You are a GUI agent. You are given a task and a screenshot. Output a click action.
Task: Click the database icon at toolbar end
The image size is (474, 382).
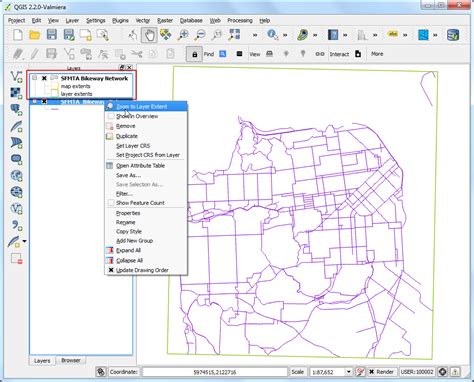[x=453, y=35]
